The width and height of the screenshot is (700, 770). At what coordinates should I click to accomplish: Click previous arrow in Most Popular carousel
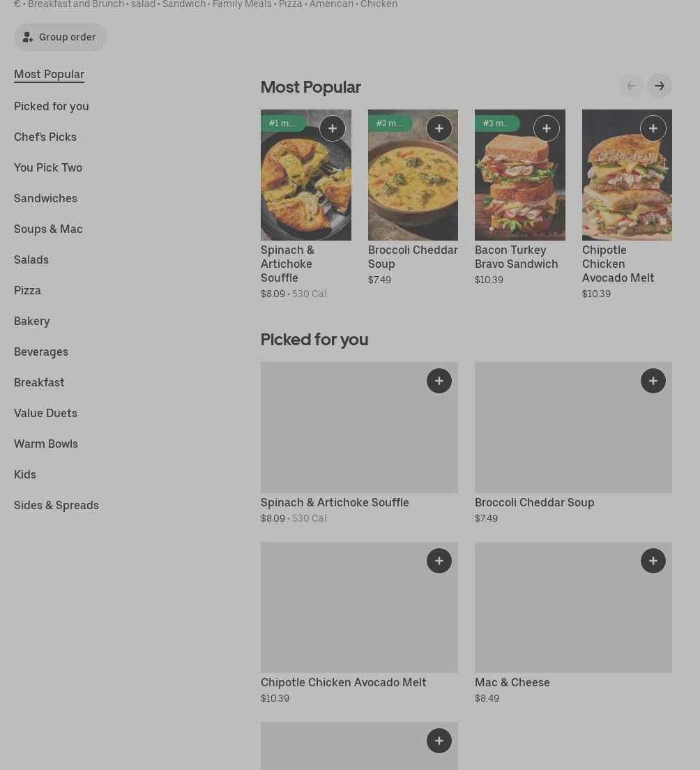[x=632, y=86]
